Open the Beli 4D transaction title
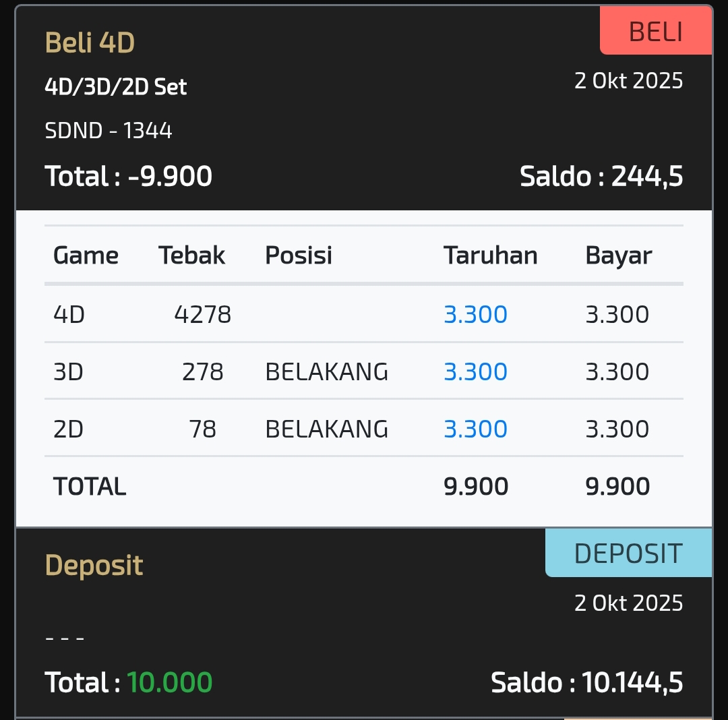728x720 pixels. pos(90,43)
